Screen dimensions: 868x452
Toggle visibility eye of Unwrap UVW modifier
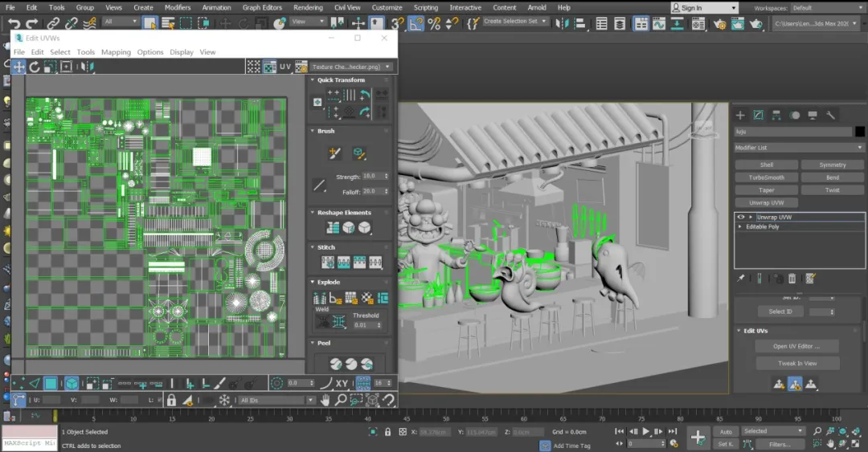pyautogui.click(x=741, y=217)
